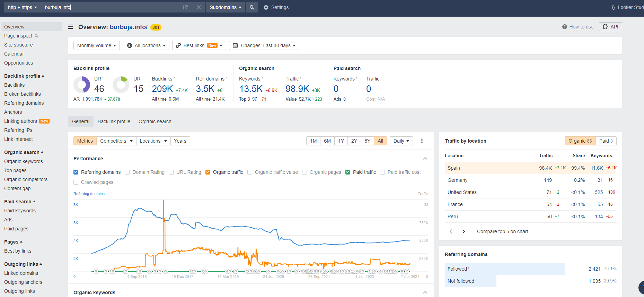
Task: Click the search magnifier button
Action: 252,7
